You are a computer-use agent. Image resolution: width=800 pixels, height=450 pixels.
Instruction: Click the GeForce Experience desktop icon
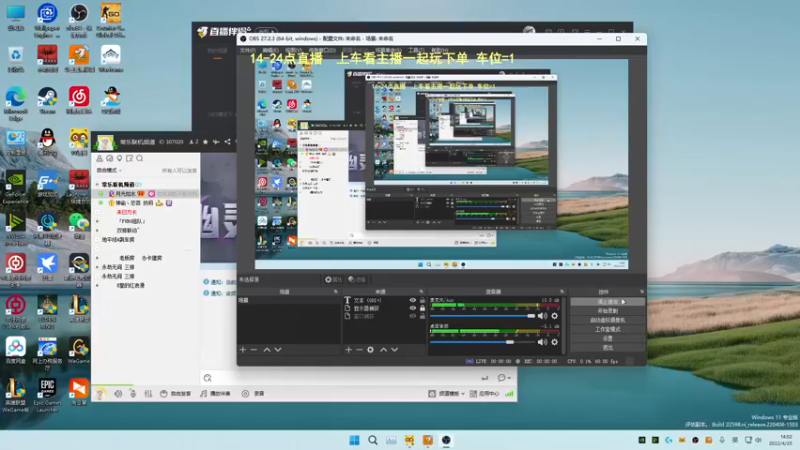point(16,188)
